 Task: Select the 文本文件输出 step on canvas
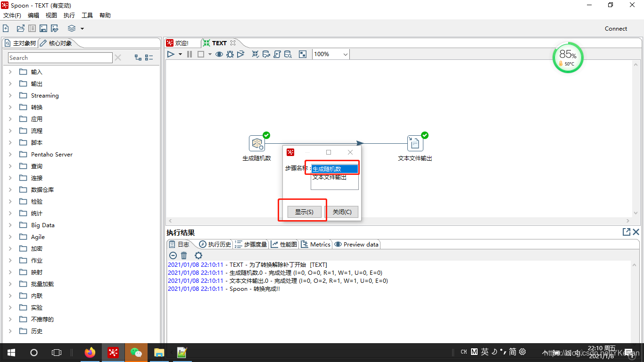click(x=415, y=143)
